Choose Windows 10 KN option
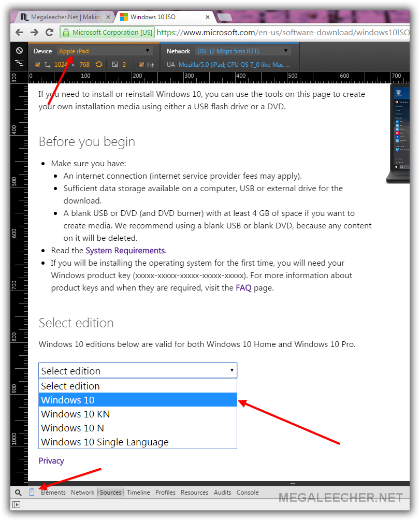Image resolution: width=420 pixels, height=521 pixels. pyautogui.click(x=138, y=414)
